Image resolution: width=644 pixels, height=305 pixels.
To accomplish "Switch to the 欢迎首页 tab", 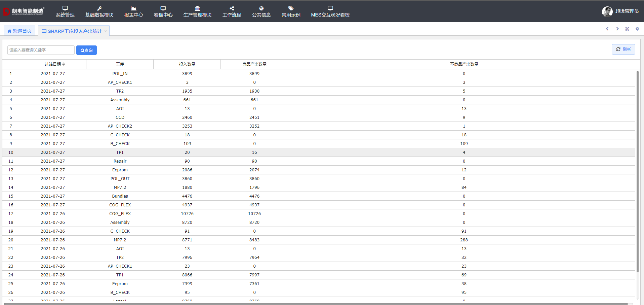I will [x=19, y=31].
